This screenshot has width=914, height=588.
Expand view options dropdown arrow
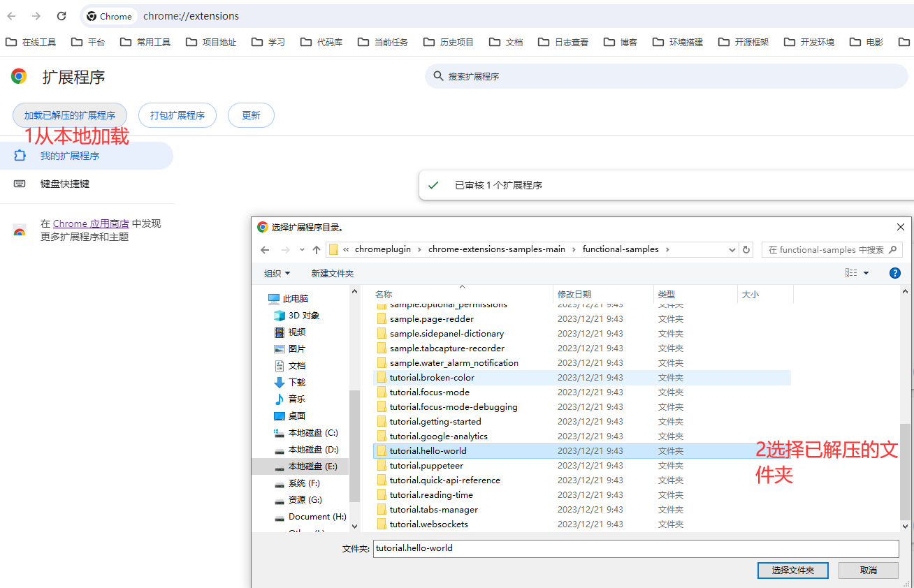click(x=866, y=273)
